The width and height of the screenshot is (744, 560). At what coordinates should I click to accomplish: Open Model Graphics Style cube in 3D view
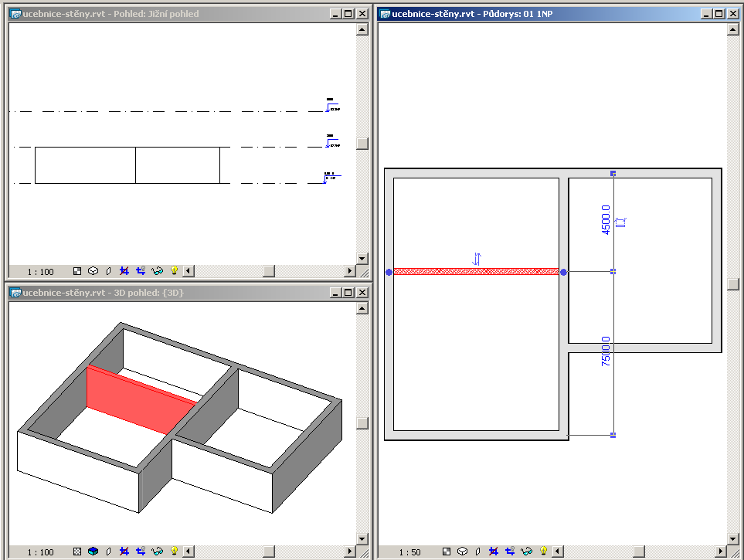[93, 552]
